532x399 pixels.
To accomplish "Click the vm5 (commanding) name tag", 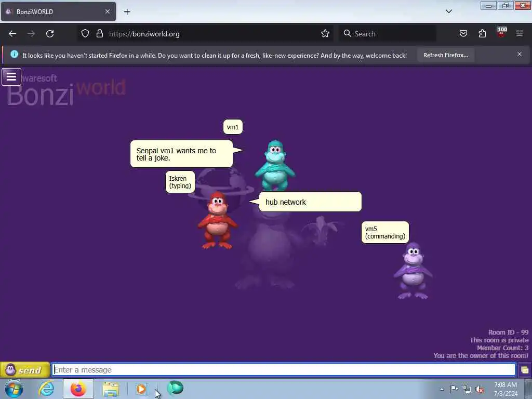I will [x=385, y=232].
